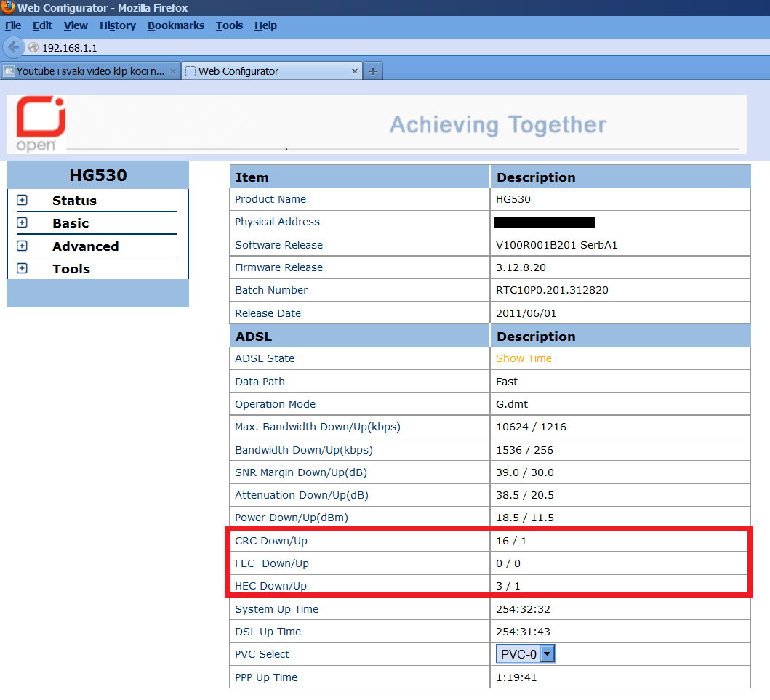Viewport: 770px width, 700px height.
Task: Select the Web Configurator tab
Action: (272, 71)
